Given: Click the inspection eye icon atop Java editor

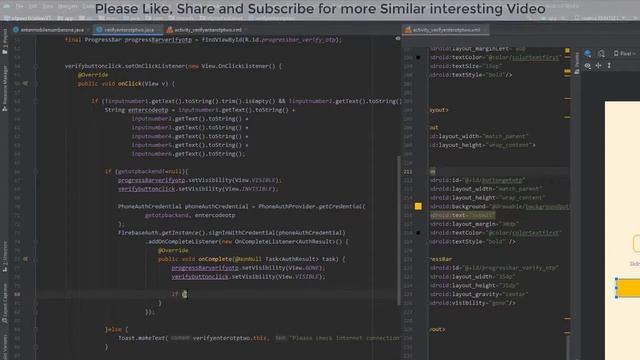Looking at the screenshot, I should 398,39.
